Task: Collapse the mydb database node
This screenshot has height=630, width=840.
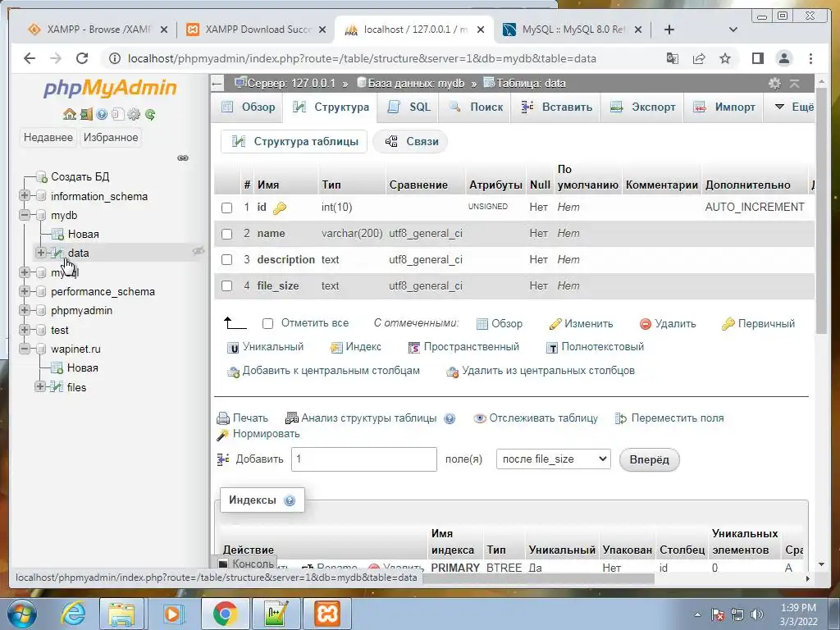Action: click(24, 215)
